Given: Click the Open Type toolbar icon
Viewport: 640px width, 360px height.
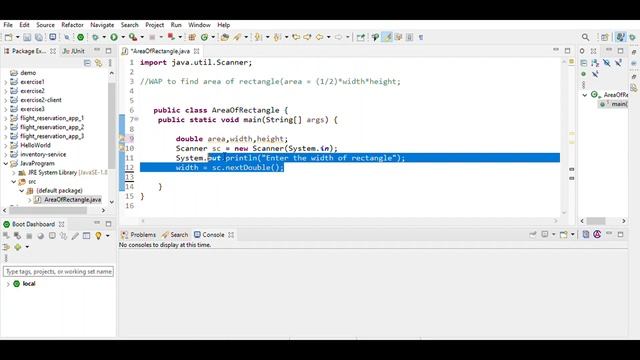Looking at the screenshot, I should [224, 37].
